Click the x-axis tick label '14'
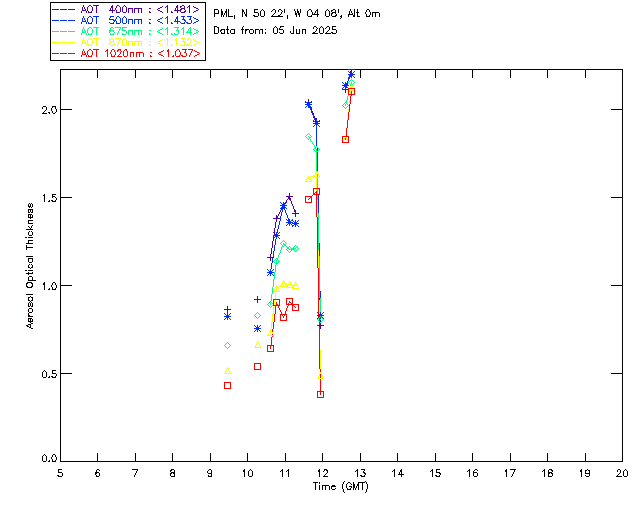Screen dimensions: 640x512 (x=398, y=473)
